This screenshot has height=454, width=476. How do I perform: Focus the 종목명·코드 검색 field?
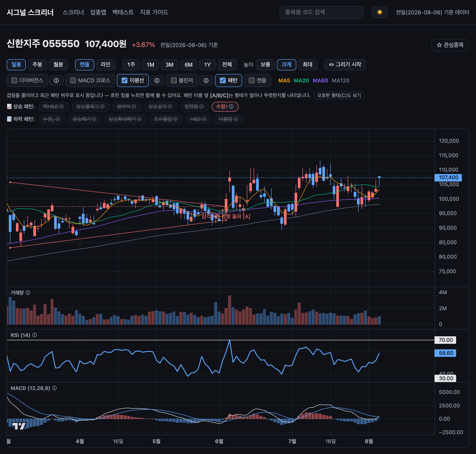pyautogui.click(x=321, y=12)
